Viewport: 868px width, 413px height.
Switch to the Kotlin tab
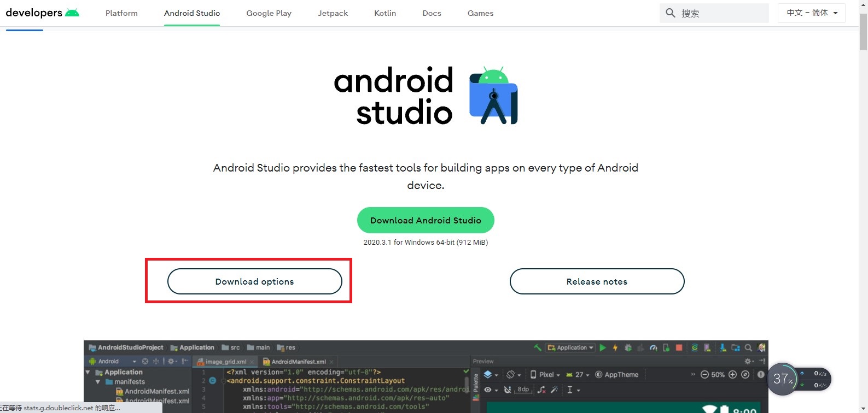coord(385,13)
